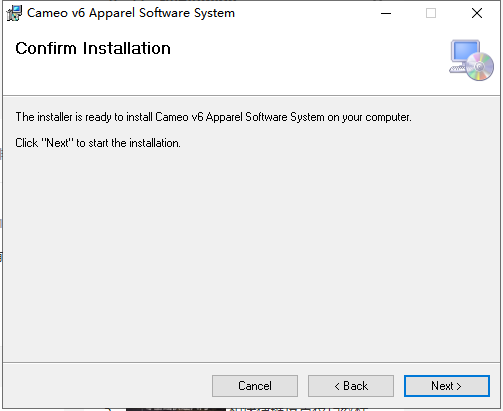Image resolution: width=503 pixels, height=411 pixels.
Task: Go back with the Back button
Action: pos(351,386)
